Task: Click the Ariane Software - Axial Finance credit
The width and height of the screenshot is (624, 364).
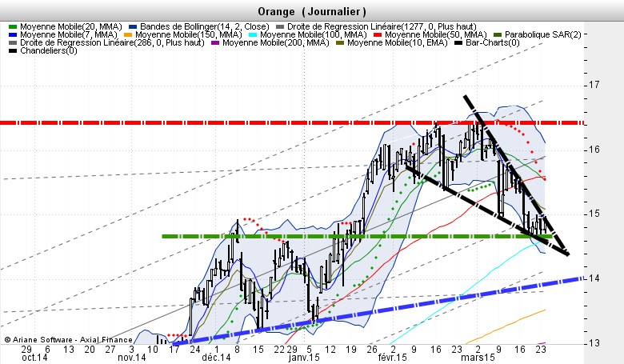Action: coord(69,340)
